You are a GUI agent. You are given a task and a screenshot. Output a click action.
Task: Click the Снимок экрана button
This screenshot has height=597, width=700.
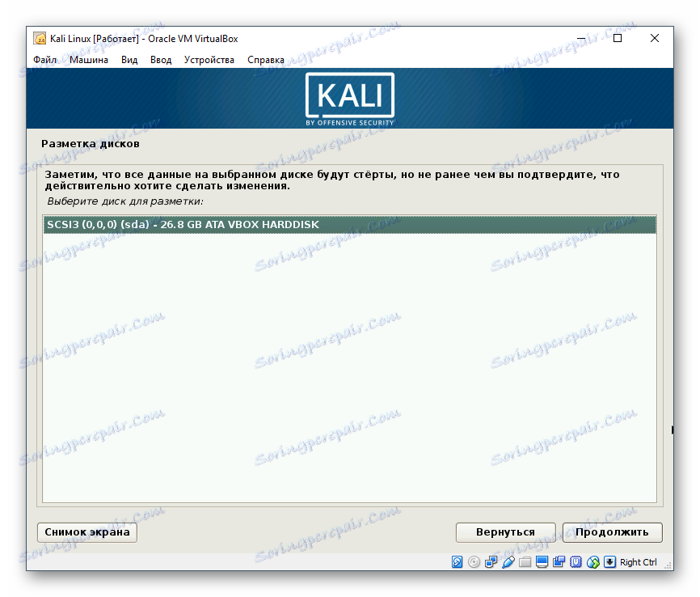(x=87, y=532)
